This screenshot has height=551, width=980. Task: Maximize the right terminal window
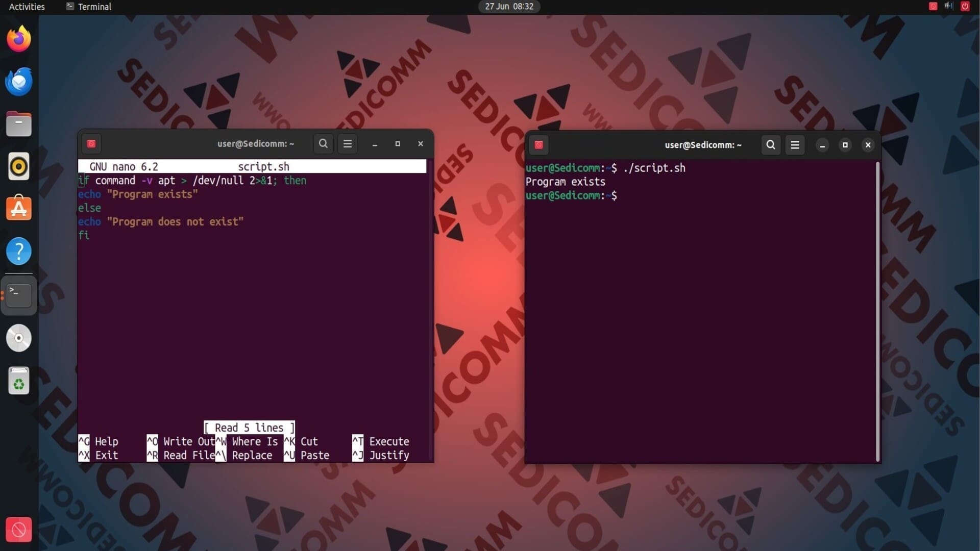tap(845, 145)
